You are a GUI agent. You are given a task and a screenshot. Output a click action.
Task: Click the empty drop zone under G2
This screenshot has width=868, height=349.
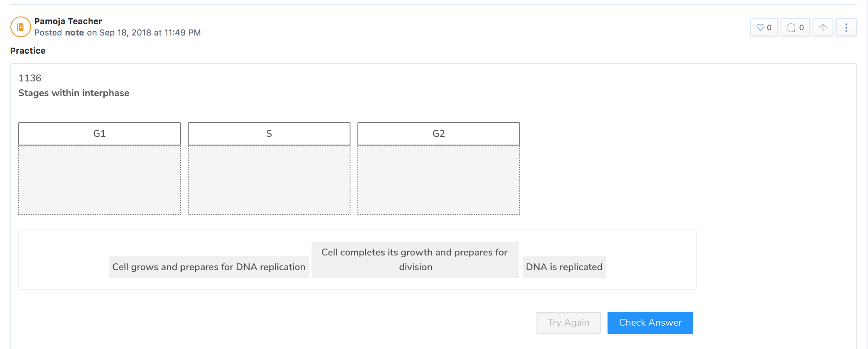tap(439, 180)
